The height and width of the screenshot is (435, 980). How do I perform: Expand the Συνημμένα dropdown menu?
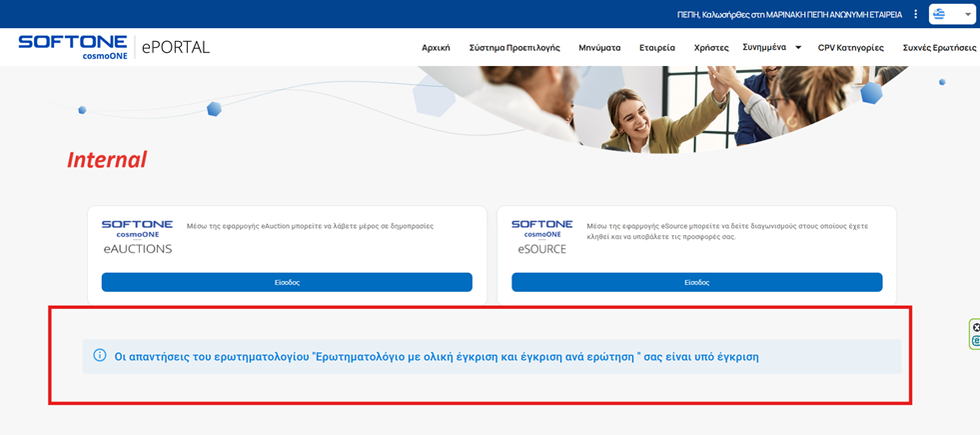pyautogui.click(x=771, y=47)
